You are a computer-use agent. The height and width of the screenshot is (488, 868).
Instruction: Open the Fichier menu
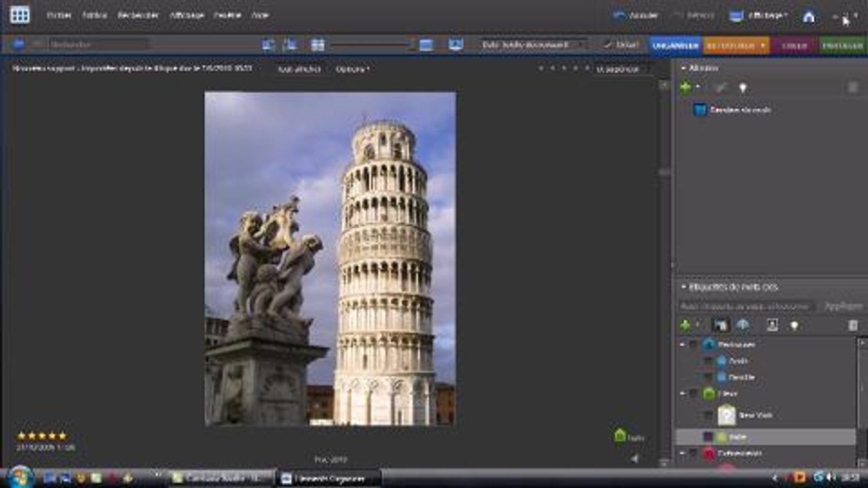click(59, 15)
